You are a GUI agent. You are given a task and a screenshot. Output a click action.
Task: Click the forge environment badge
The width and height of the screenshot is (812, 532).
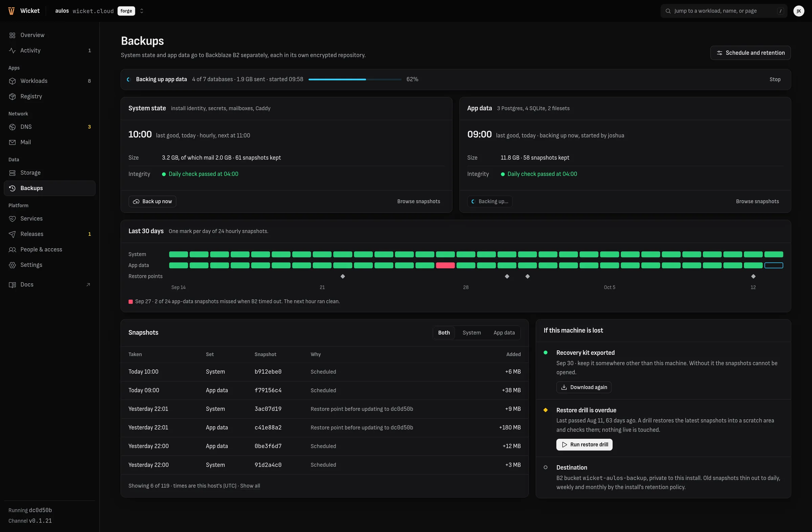pyautogui.click(x=126, y=11)
